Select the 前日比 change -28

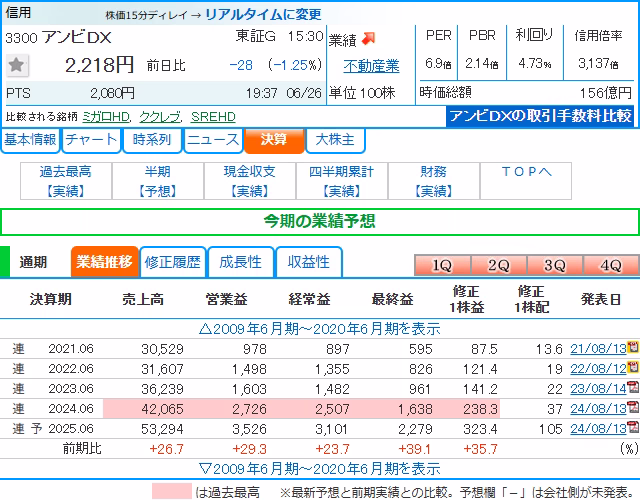[241, 65]
